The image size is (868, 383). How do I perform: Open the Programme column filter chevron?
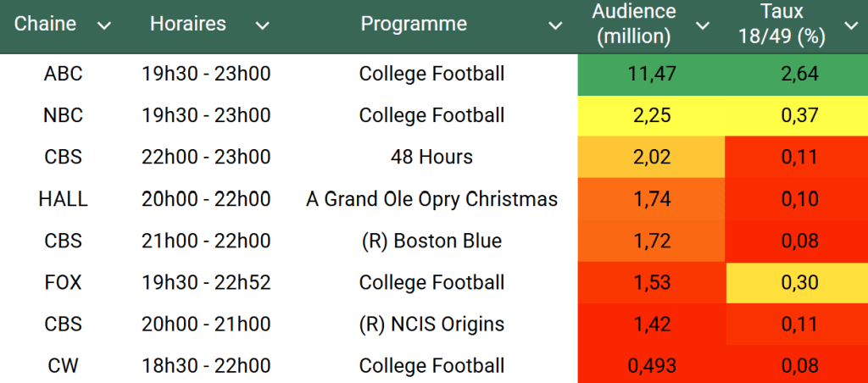(x=555, y=26)
